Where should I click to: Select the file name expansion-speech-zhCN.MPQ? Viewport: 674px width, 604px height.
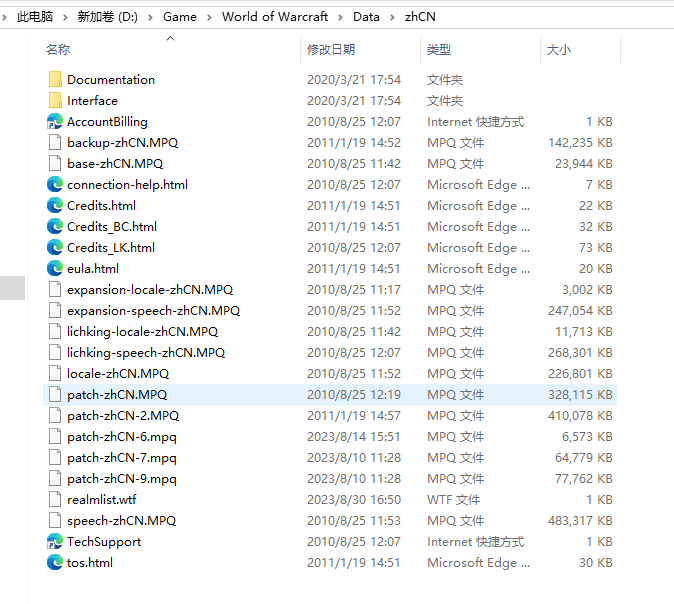click(153, 310)
